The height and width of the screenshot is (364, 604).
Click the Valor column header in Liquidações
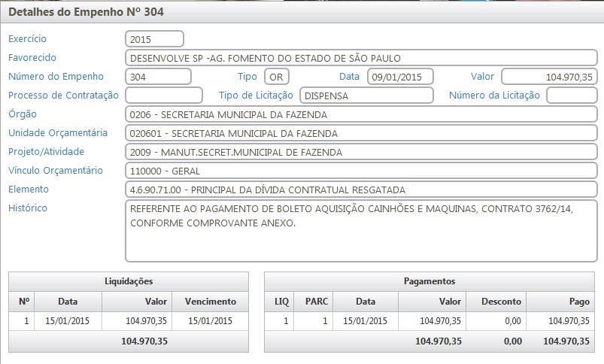click(137, 302)
